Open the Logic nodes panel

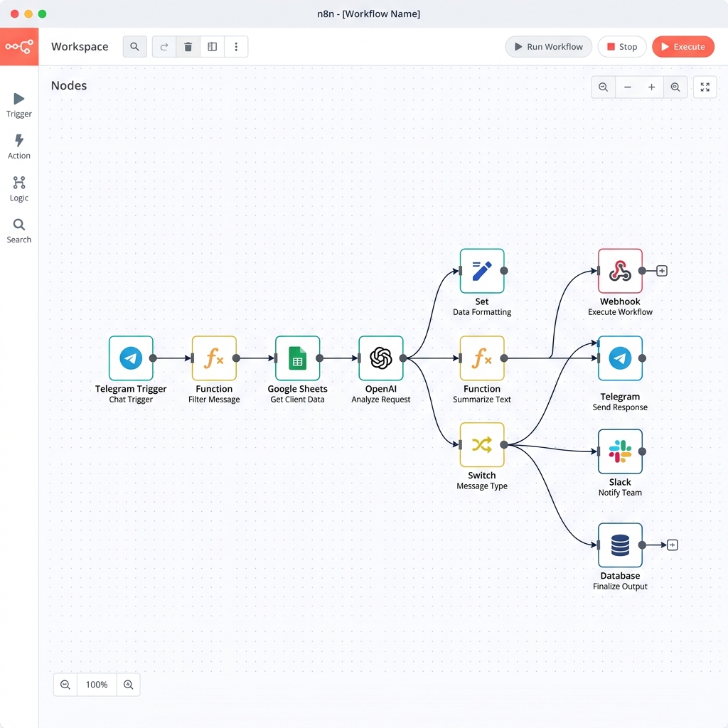[x=19, y=189]
